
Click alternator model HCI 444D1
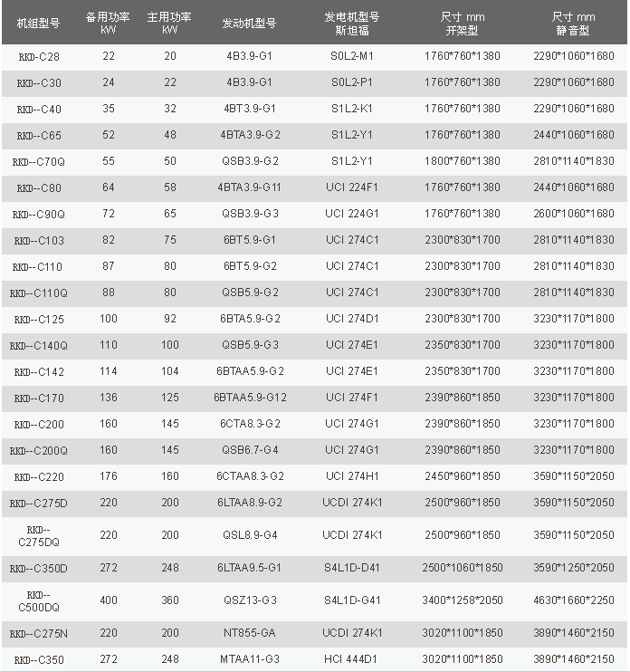click(x=352, y=660)
